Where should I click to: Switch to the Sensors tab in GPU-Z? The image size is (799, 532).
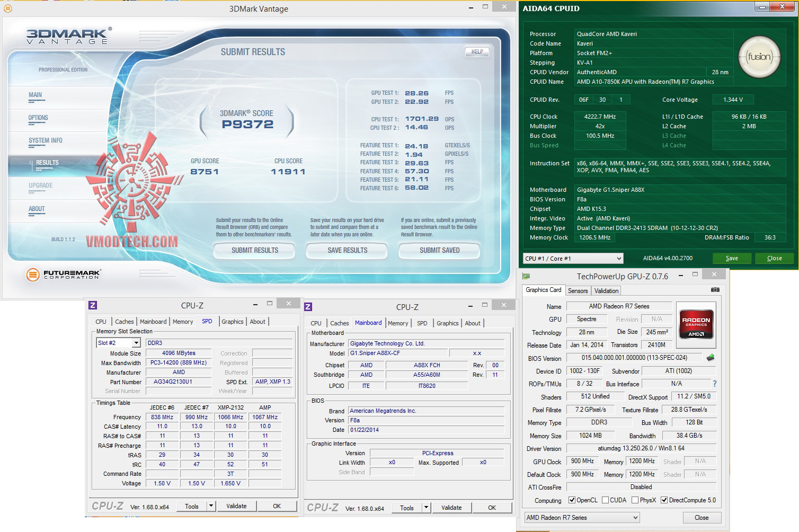point(578,291)
